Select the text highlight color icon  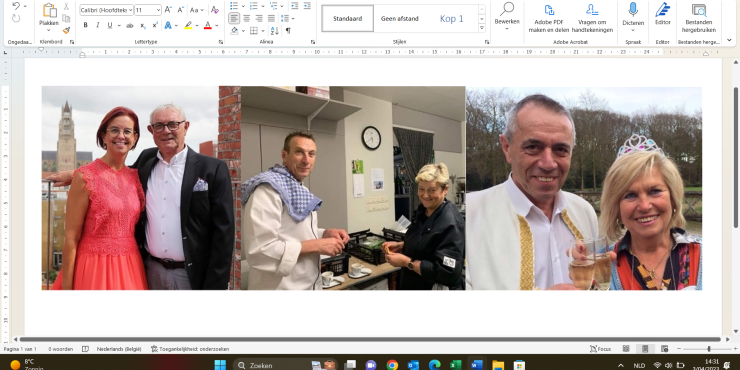[188, 25]
